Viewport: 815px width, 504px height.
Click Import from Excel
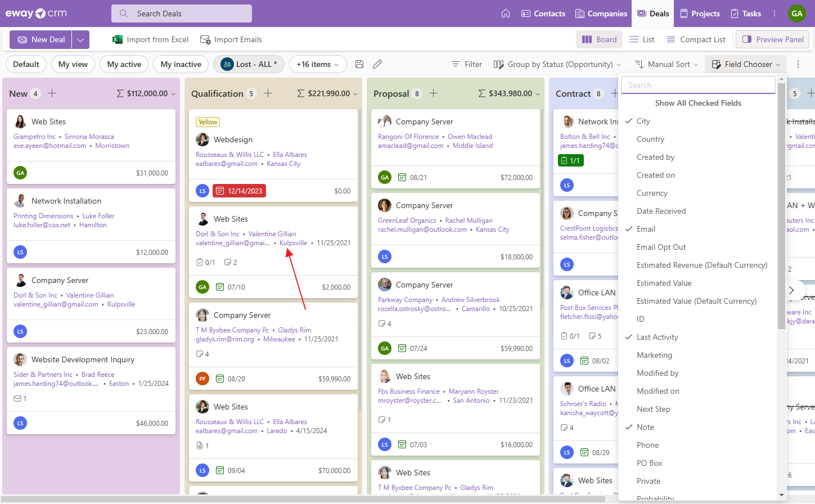[x=150, y=39]
